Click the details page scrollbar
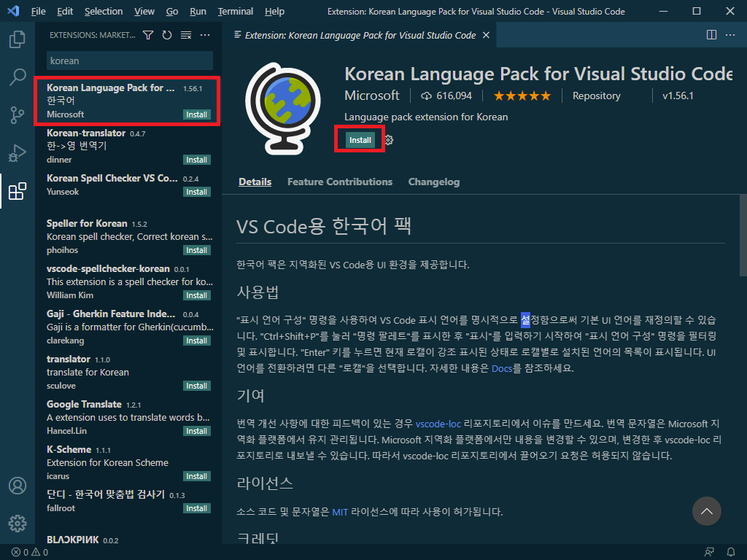747x560 pixels. pyautogui.click(x=743, y=236)
